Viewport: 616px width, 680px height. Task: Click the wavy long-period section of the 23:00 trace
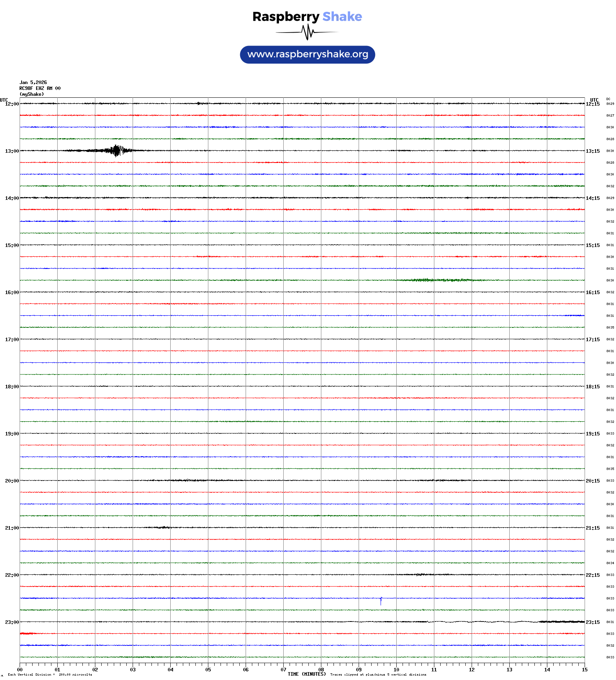483,622
